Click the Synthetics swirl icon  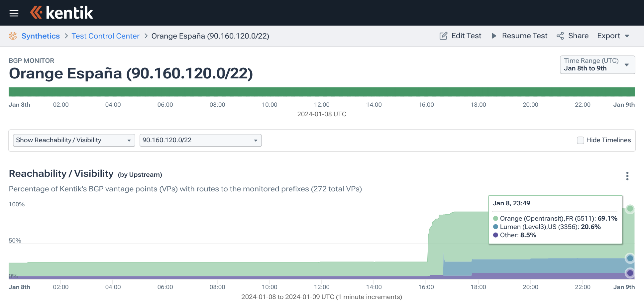coord(13,36)
